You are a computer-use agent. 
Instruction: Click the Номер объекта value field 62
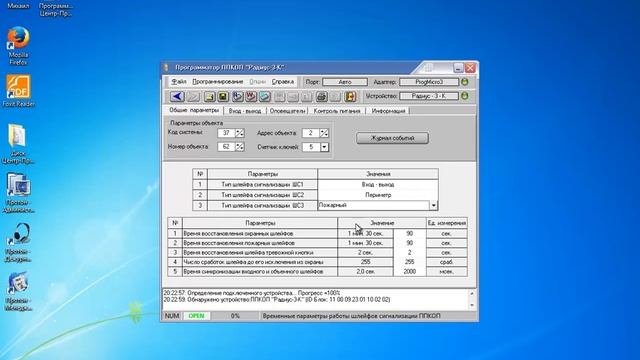pyautogui.click(x=227, y=147)
